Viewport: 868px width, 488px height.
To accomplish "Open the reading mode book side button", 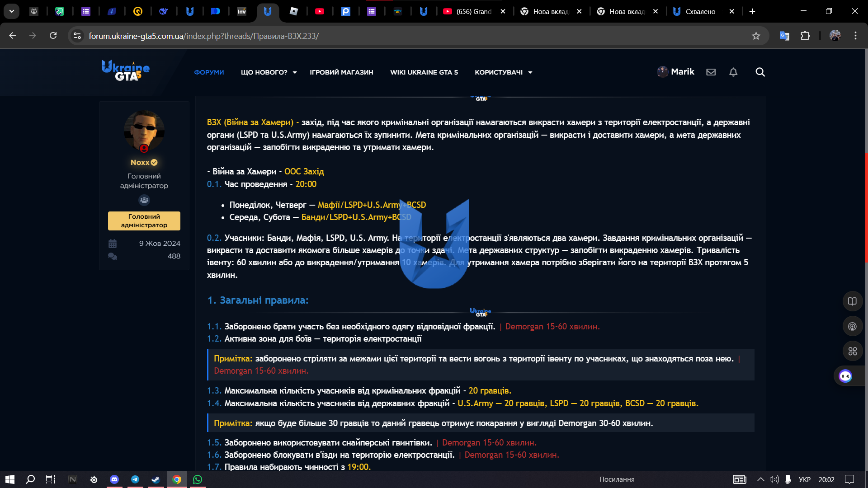I will (x=852, y=301).
